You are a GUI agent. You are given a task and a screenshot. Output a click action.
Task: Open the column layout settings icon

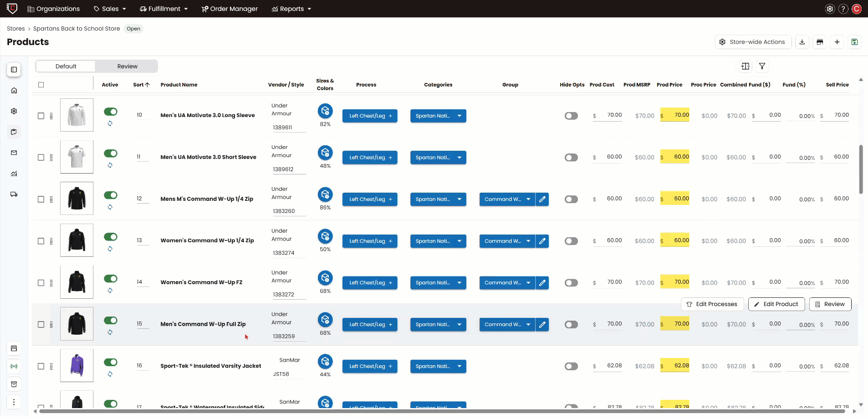(x=745, y=66)
